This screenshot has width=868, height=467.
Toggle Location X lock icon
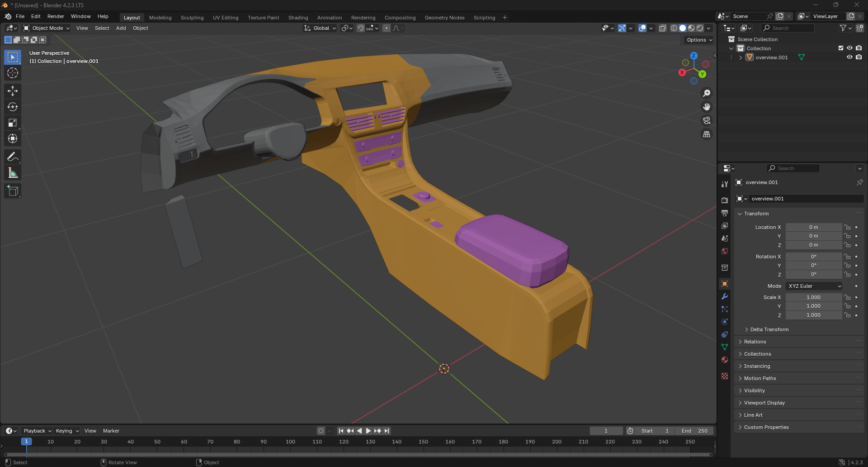848,227
